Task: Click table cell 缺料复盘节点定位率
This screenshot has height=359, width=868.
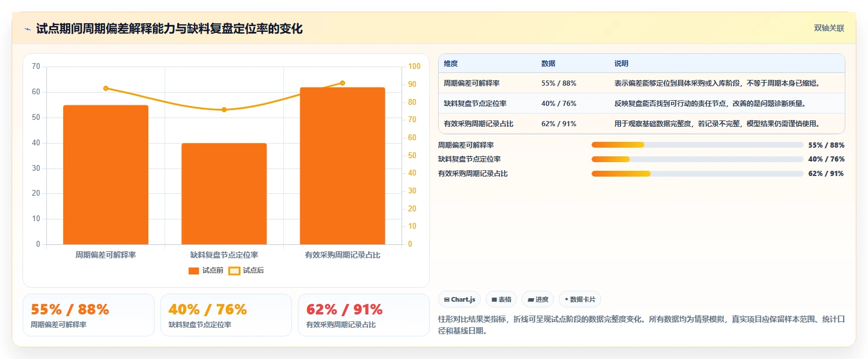Action: point(475,104)
